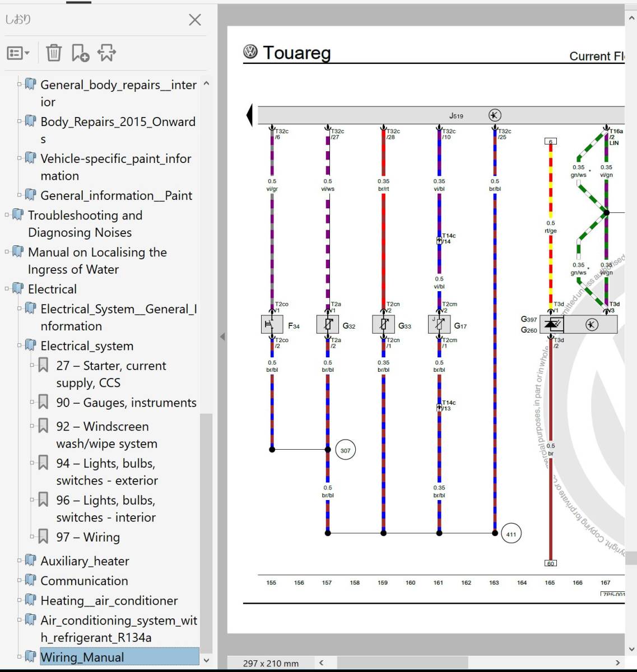Close the bookmarks panel
The height and width of the screenshot is (672, 637).
click(x=195, y=20)
